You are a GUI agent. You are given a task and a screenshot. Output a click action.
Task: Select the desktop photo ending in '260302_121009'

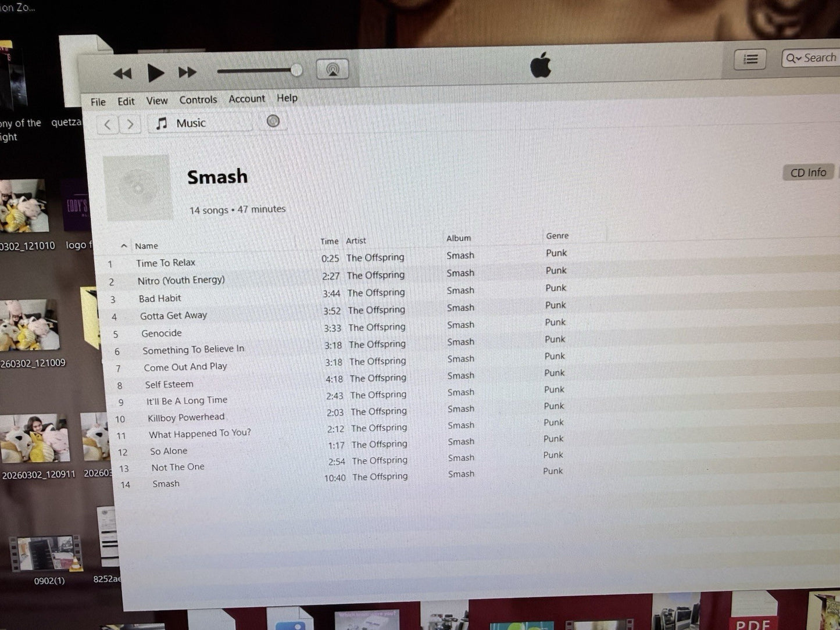(29, 325)
